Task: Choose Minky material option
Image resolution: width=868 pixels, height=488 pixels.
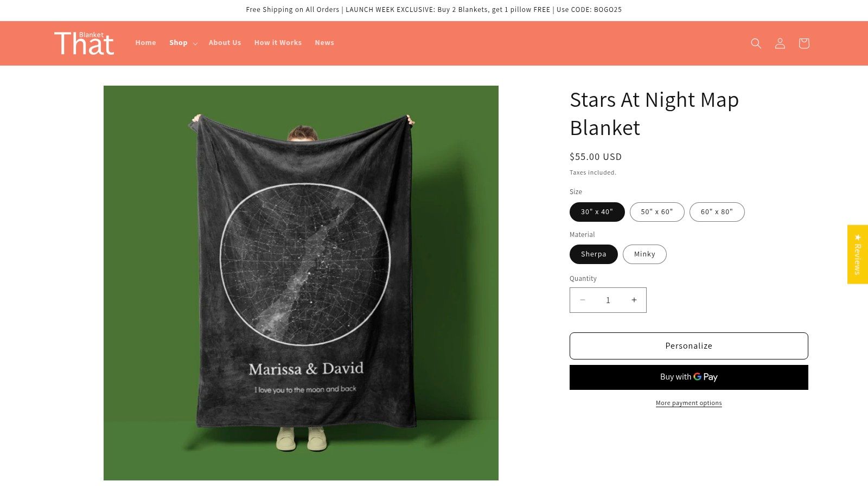Action: pyautogui.click(x=644, y=254)
